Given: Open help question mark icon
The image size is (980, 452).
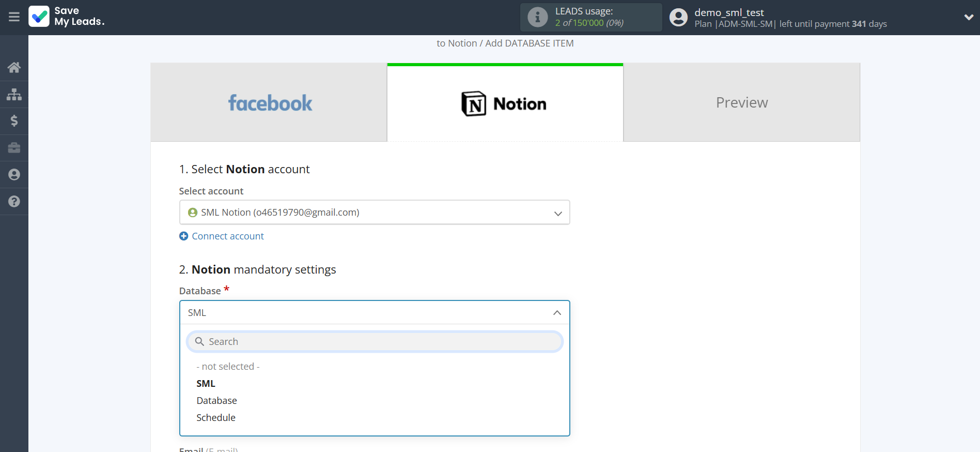Looking at the screenshot, I should tap(14, 202).
